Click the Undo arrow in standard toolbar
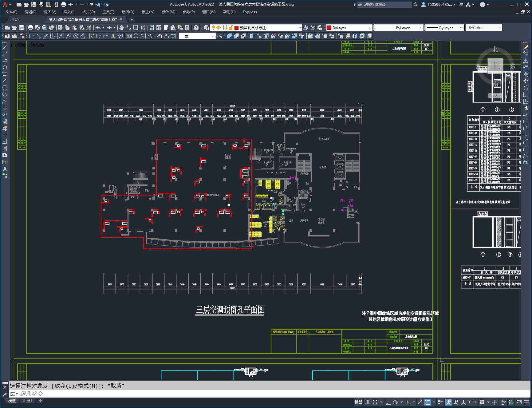Screen dimensions: 532x408 (x=98, y=28)
